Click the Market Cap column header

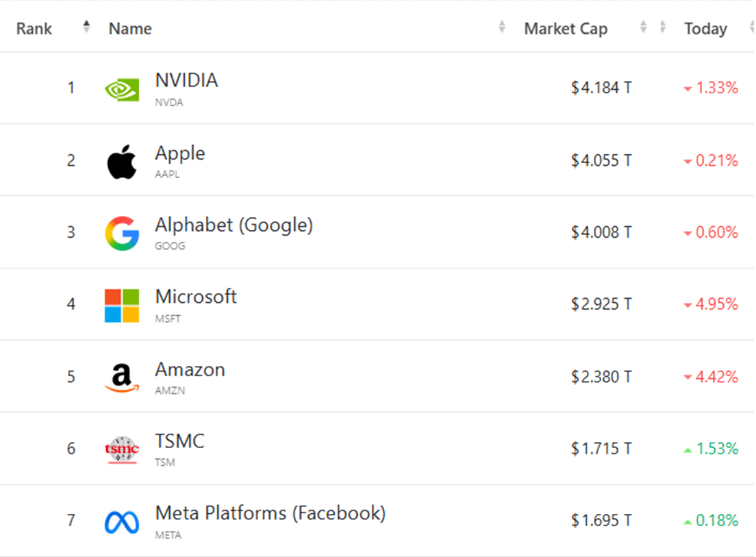[566, 29]
